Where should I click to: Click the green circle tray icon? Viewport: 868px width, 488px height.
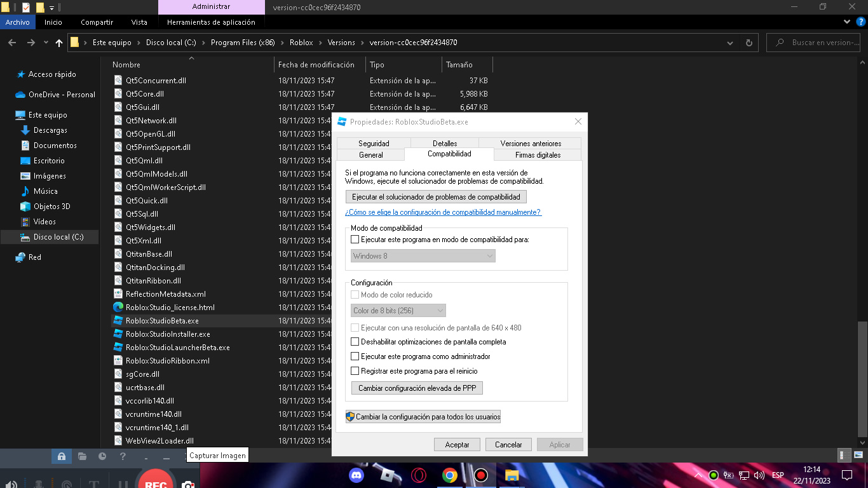(714, 475)
